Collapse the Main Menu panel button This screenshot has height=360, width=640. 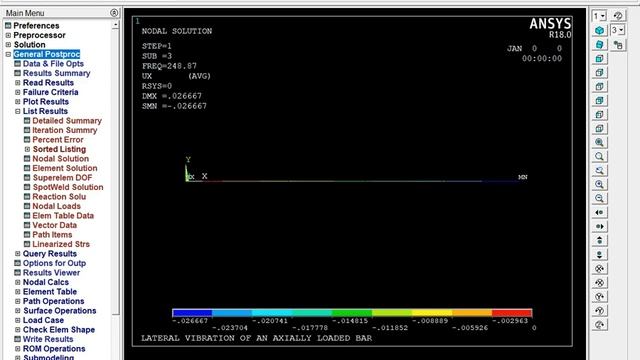[x=114, y=13]
